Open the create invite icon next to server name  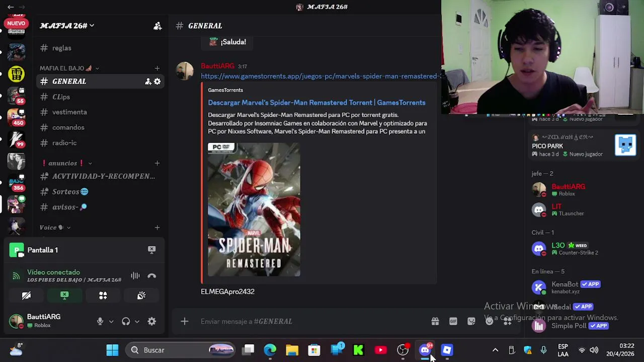[x=157, y=26]
